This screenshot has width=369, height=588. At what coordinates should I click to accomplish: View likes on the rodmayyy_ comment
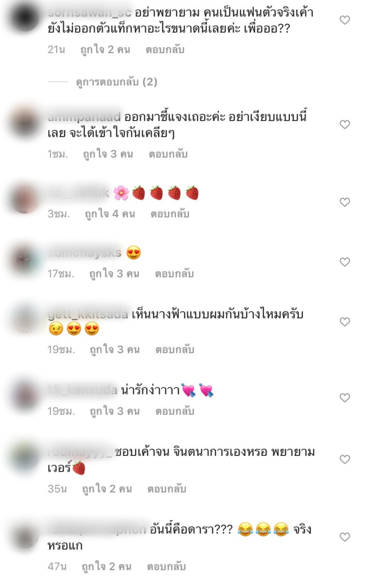click(107, 489)
